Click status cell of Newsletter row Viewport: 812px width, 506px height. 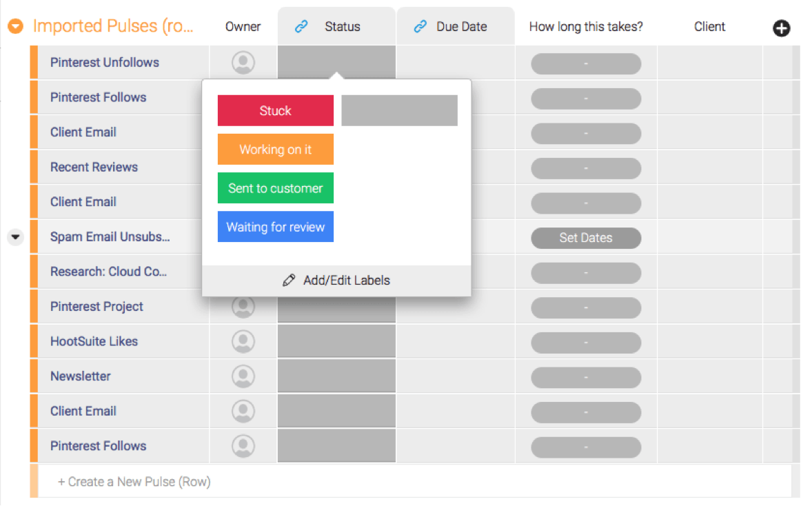pos(336,376)
